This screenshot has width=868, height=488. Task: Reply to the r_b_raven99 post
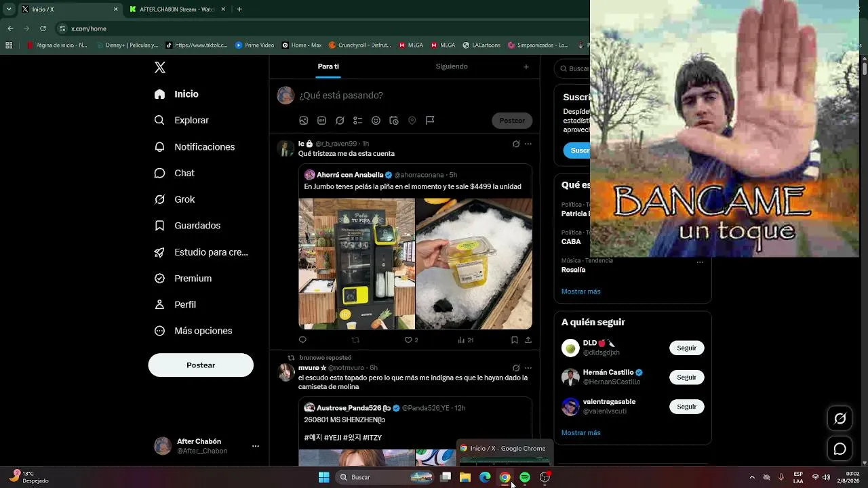coord(302,340)
